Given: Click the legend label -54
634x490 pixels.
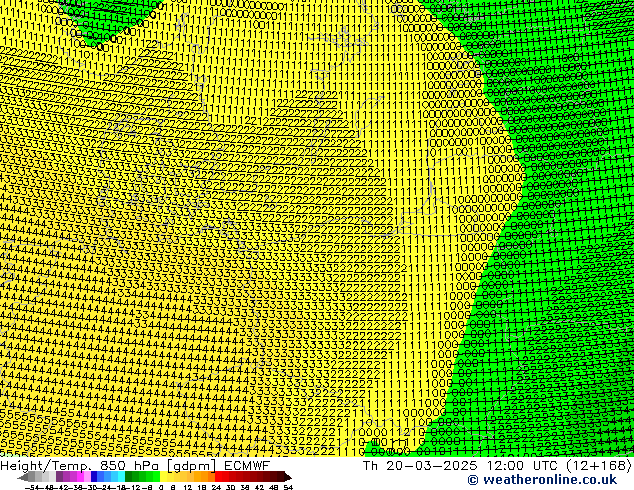Looking at the screenshot, I should (32, 488).
